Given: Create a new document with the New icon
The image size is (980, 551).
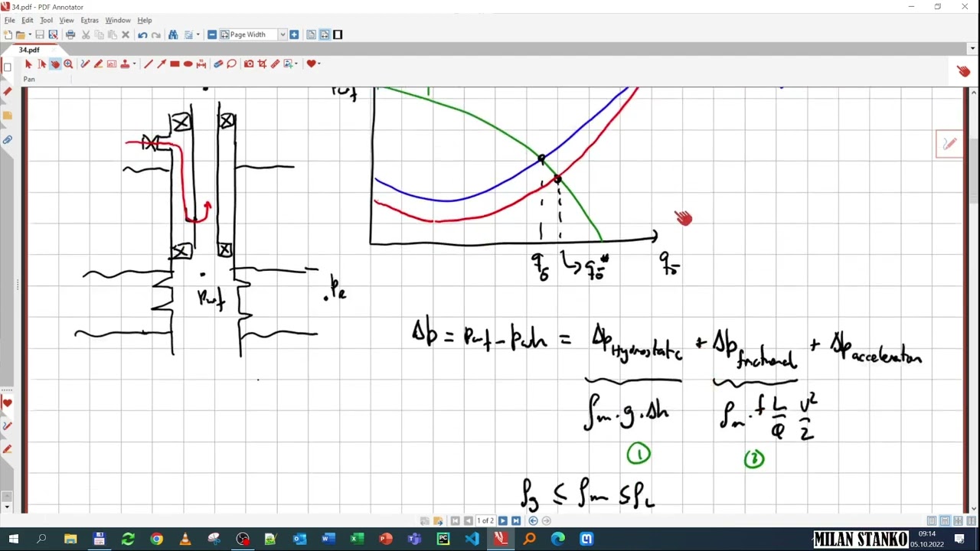Looking at the screenshot, I should tap(8, 34).
